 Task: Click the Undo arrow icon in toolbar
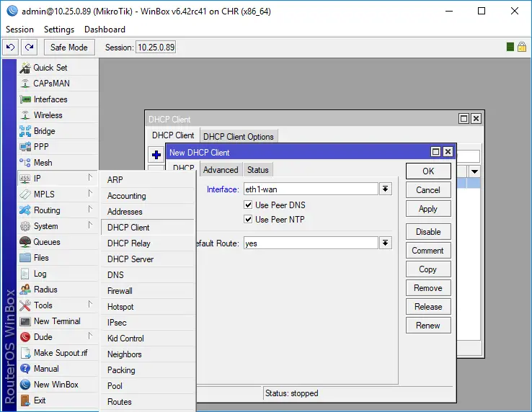[11, 47]
